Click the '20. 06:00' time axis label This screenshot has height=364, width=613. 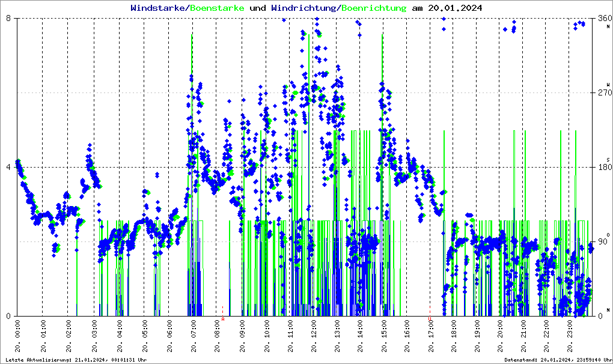(170, 338)
